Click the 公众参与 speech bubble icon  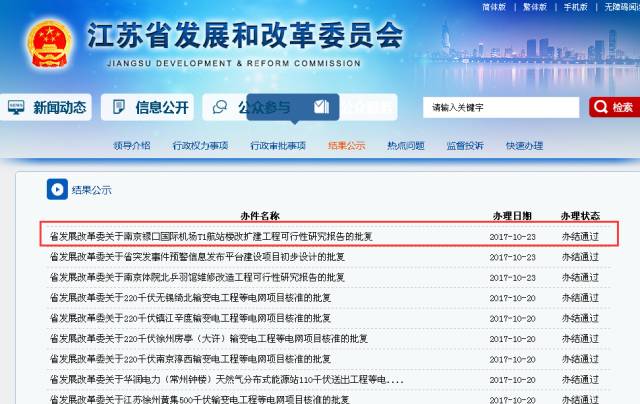click(x=220, y=108)
